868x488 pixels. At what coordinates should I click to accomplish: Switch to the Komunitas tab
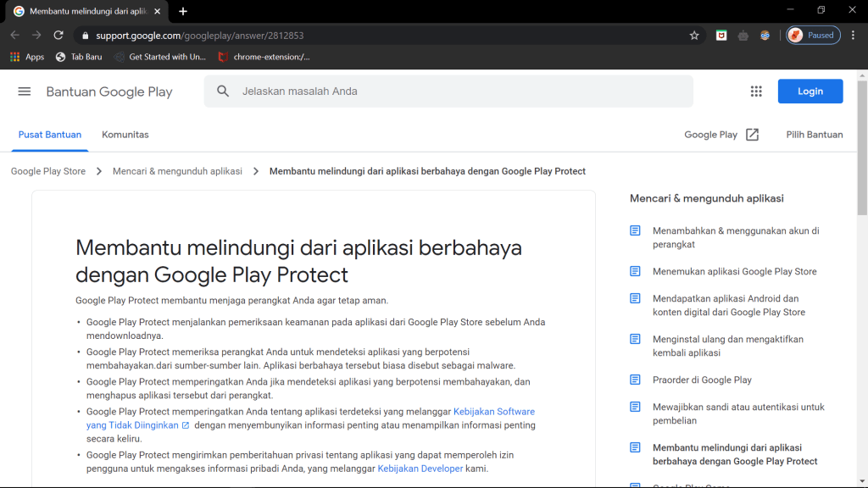tap(125, 135)
